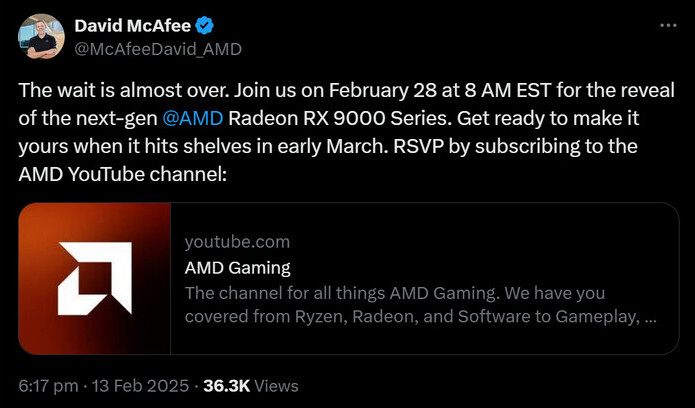Click the blue verified checkmark badge
This screenshot has width=695, height=408.
pyautogui.click(x=205, y=26)
